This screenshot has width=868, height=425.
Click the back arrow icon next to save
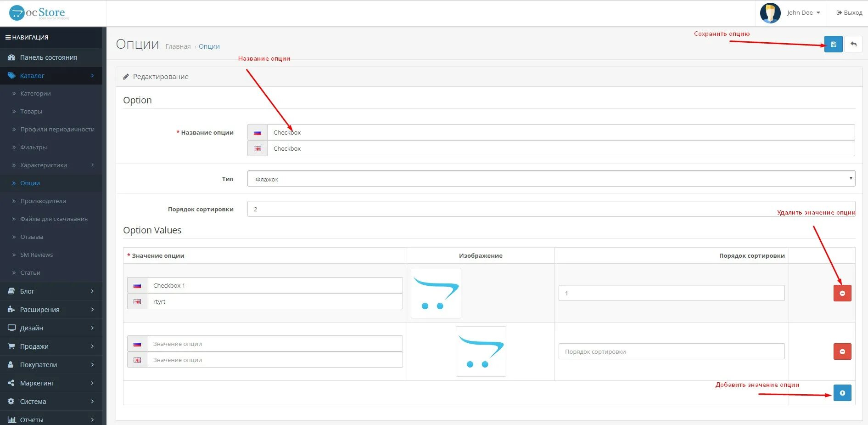click(854, 44)
